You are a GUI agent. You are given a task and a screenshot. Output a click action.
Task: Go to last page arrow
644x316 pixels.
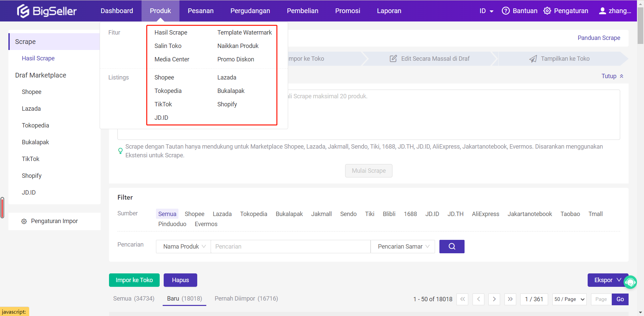pyautogui.click(x=510, y=299)
